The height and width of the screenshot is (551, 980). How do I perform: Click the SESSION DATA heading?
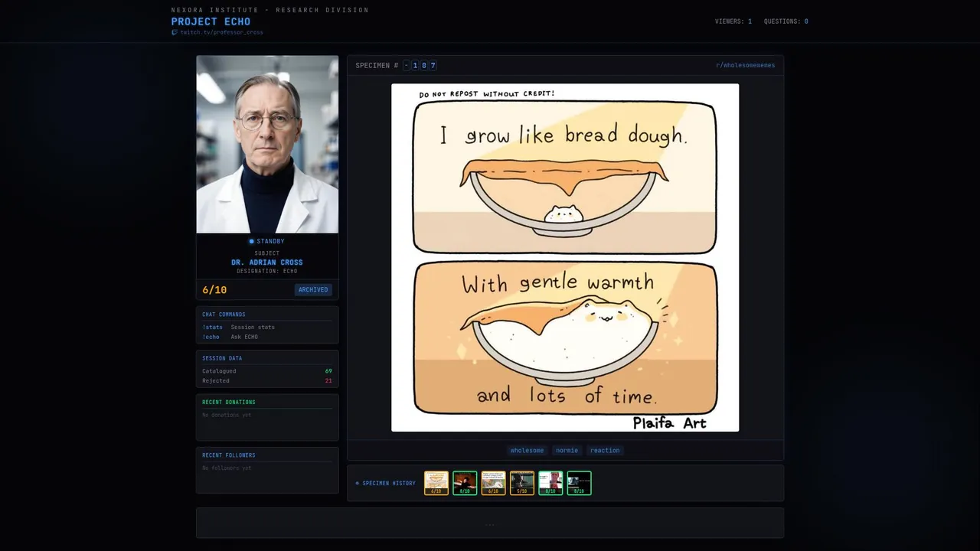pyautogui.click(x=222, y=358)
